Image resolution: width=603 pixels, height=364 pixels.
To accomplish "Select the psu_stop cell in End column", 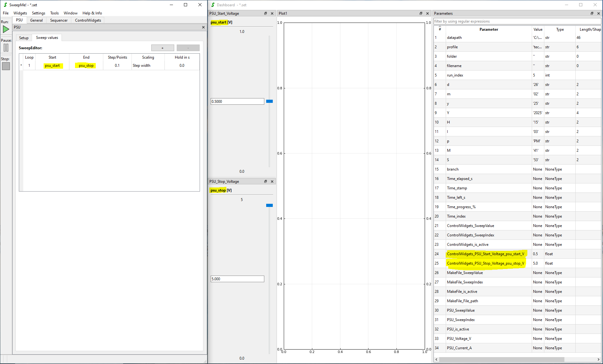I will [86, 66].
